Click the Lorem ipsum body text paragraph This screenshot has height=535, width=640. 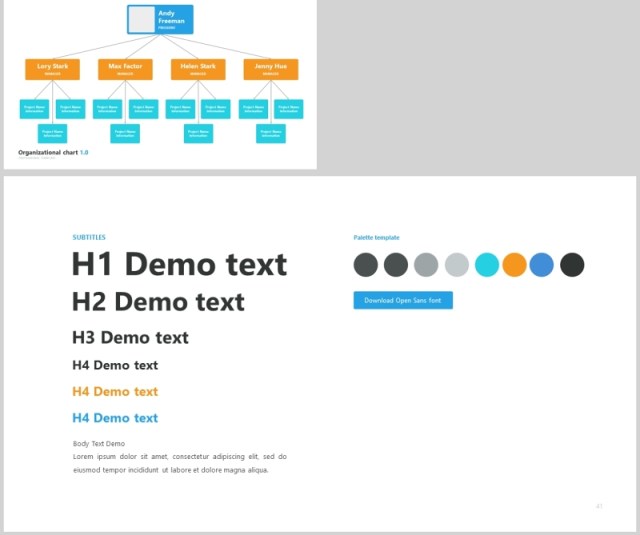(180, 463)
